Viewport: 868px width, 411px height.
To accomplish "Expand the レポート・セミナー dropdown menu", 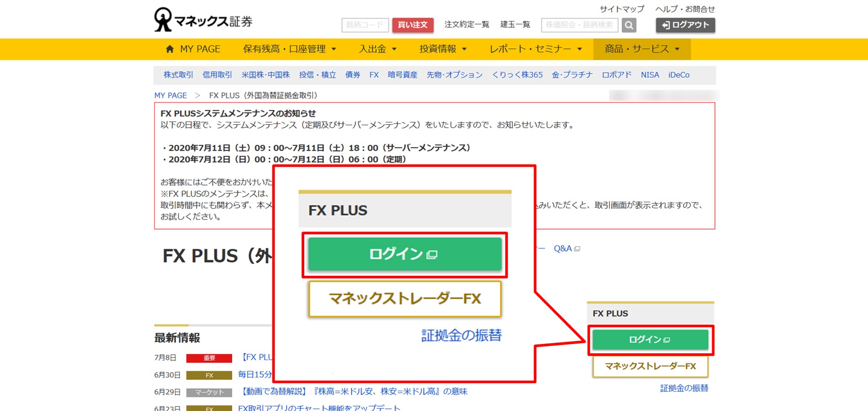I will (x=536, y=49).
